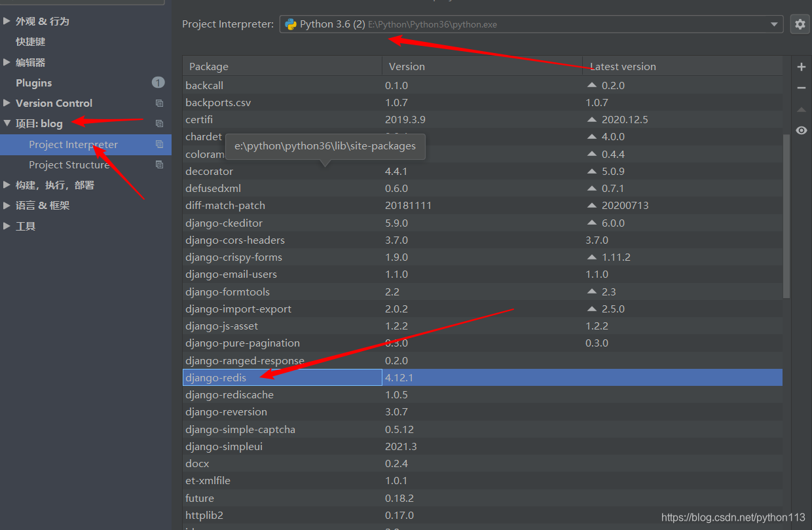
Task: Expand the 构建，执行，部署 section
Action: (7, 185)
